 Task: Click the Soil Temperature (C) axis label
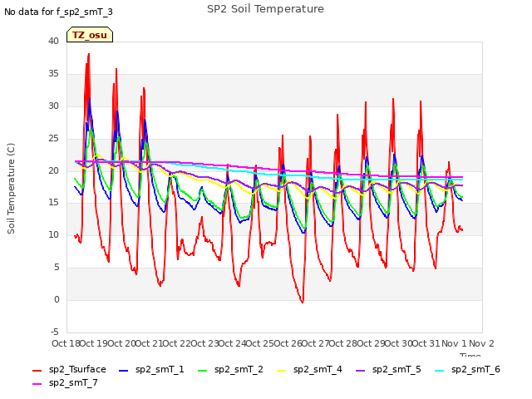11,189
